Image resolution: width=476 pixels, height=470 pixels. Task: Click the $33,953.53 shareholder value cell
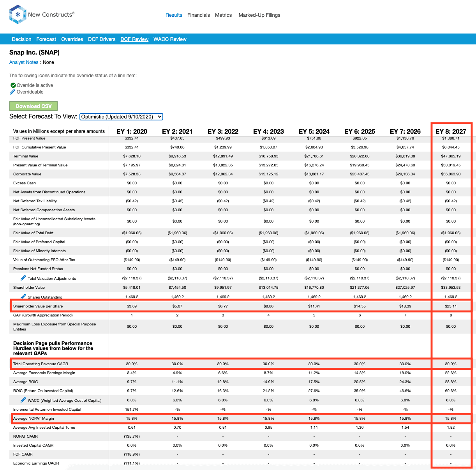[451, 288]
